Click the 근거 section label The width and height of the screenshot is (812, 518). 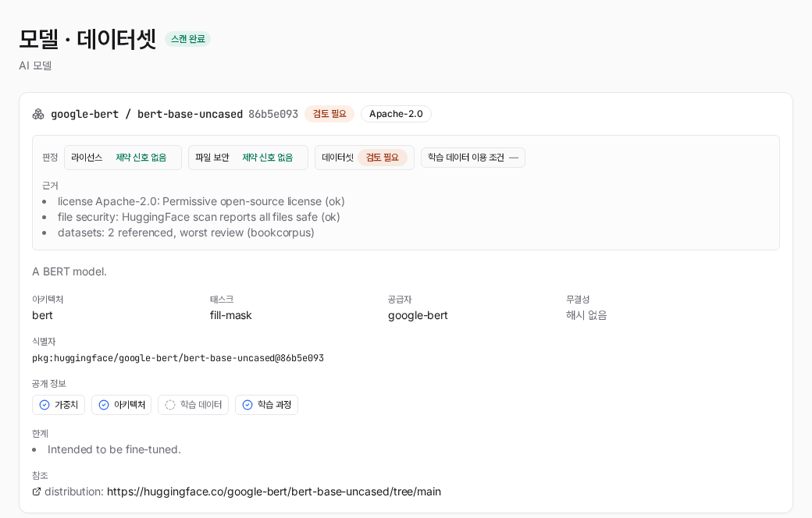tap(50, 186)
